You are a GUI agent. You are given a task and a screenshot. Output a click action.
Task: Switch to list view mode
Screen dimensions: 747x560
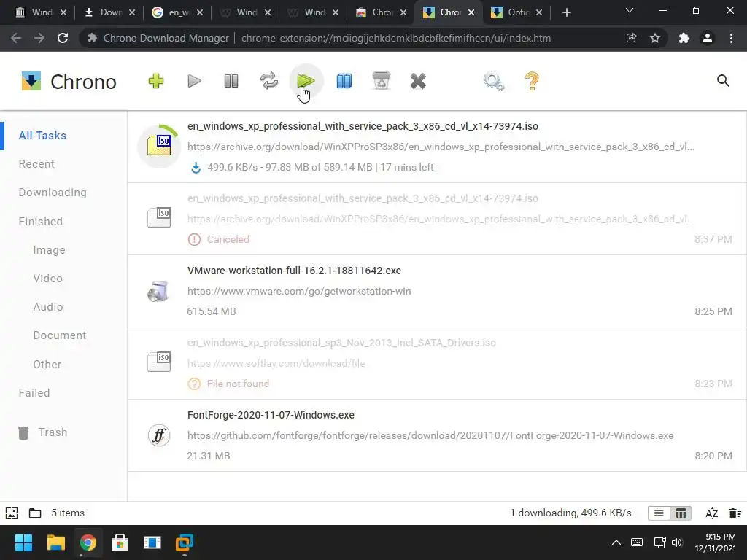659,513
